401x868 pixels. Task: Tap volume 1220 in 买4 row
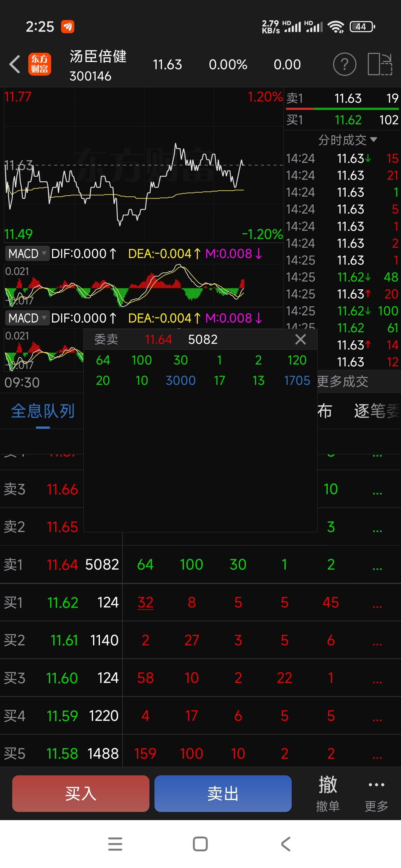(103, 716)
